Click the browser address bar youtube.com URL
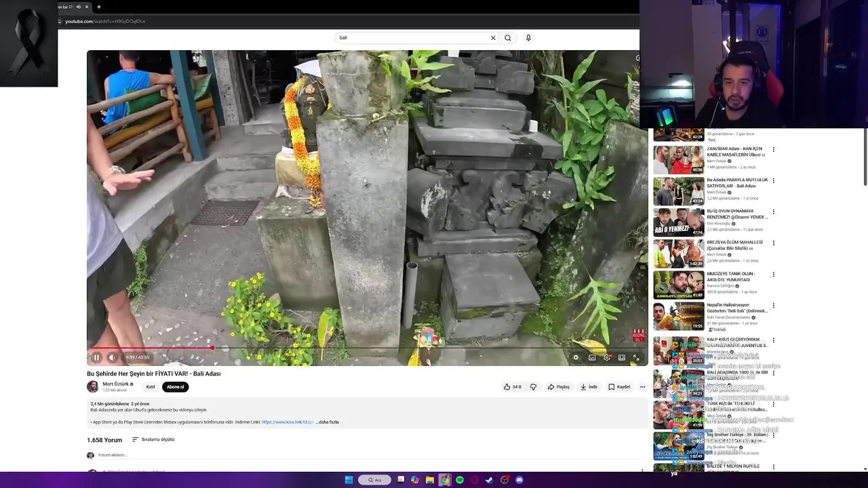Viewport: 868px width, 488px height. coord(105,22)
